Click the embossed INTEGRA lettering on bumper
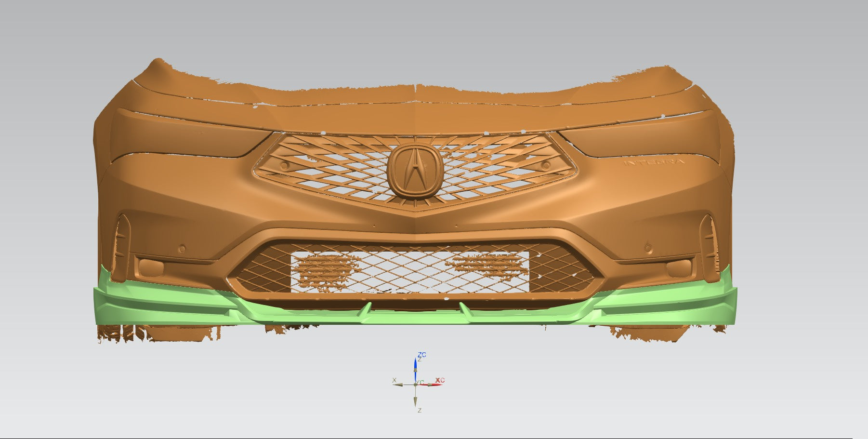Image resolution: width=868 pixels, height=439 pixels. pyautogui.click(x=654, y=162)
